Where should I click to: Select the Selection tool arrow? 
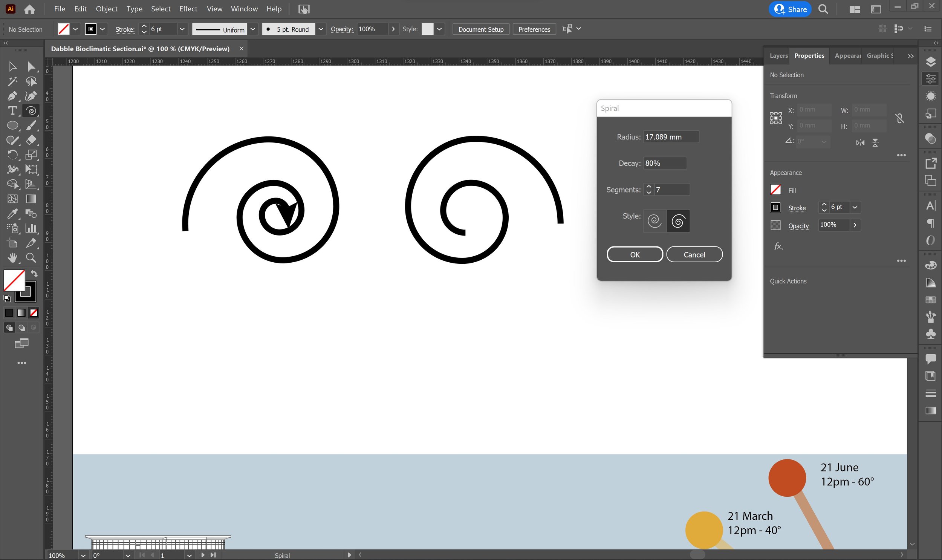click(12, 66)
